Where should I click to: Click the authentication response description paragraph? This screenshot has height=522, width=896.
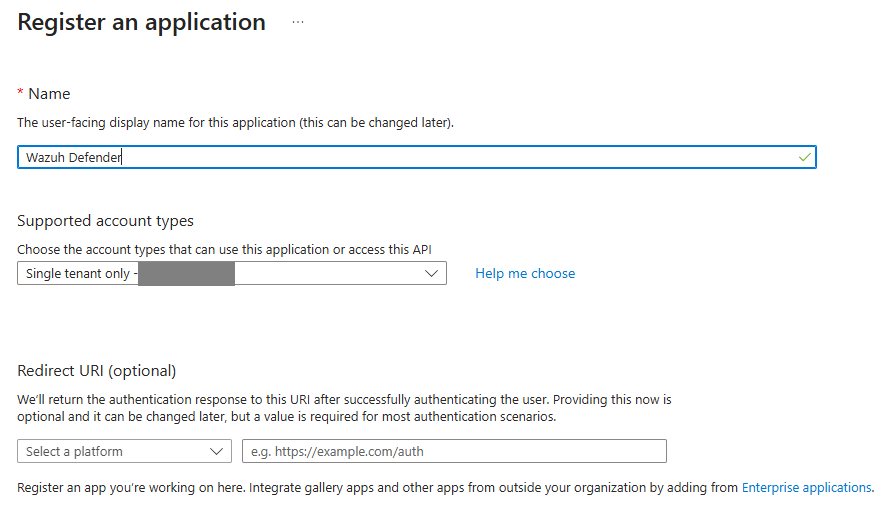coord(344,407)
